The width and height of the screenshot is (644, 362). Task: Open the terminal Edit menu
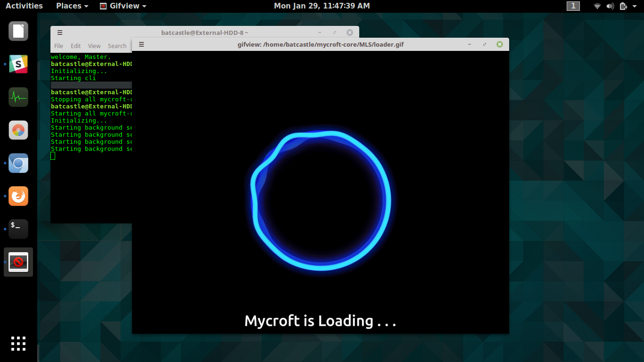click(x=75, y=46)
